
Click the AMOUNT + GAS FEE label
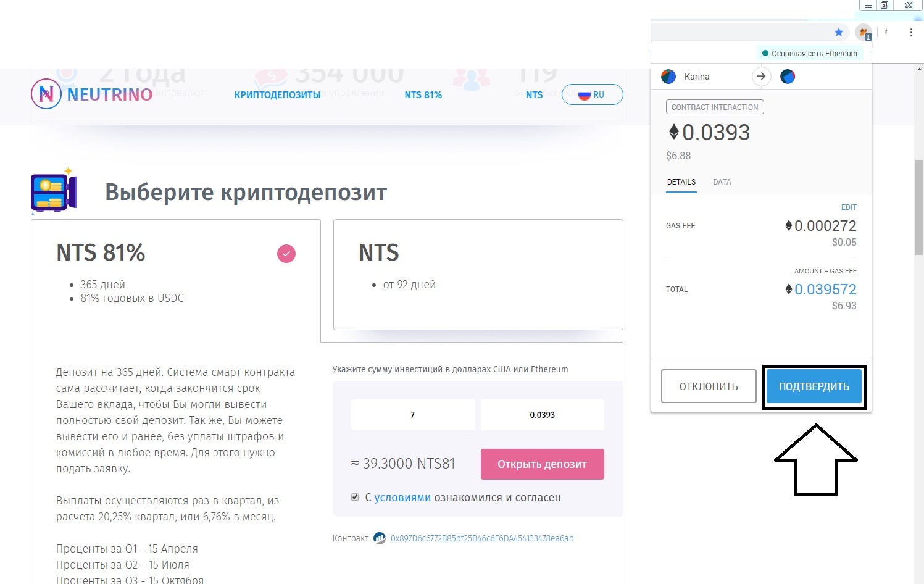[825, 271]
